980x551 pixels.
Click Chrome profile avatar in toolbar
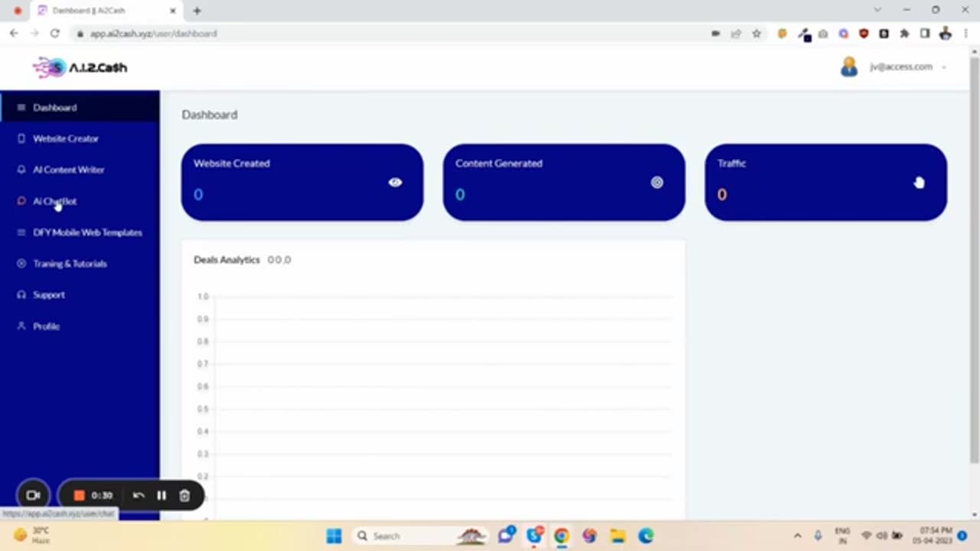tap(946, 34)
